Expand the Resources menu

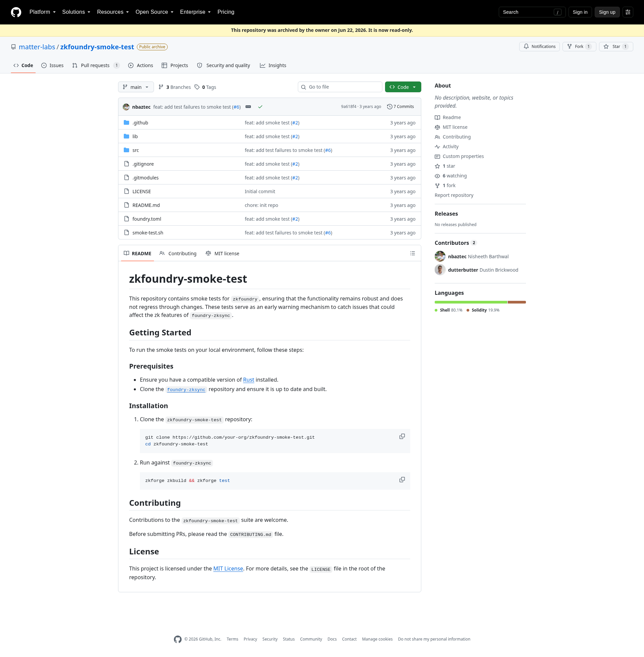pyautogui.click(x=113, y=12)
